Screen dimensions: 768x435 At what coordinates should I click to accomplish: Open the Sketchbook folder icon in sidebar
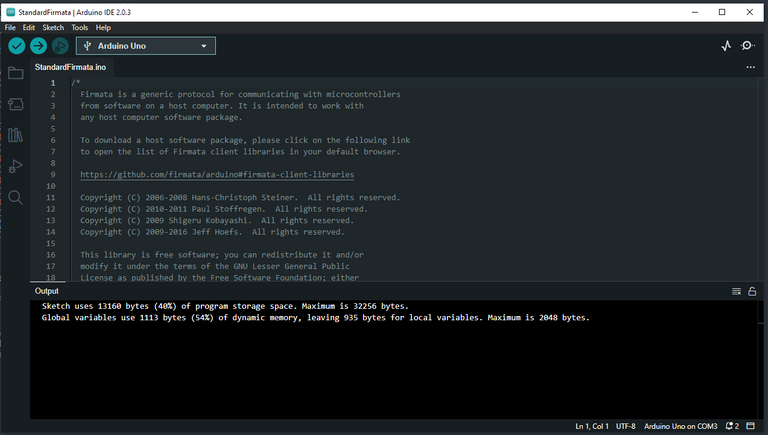tap(16, 73)
